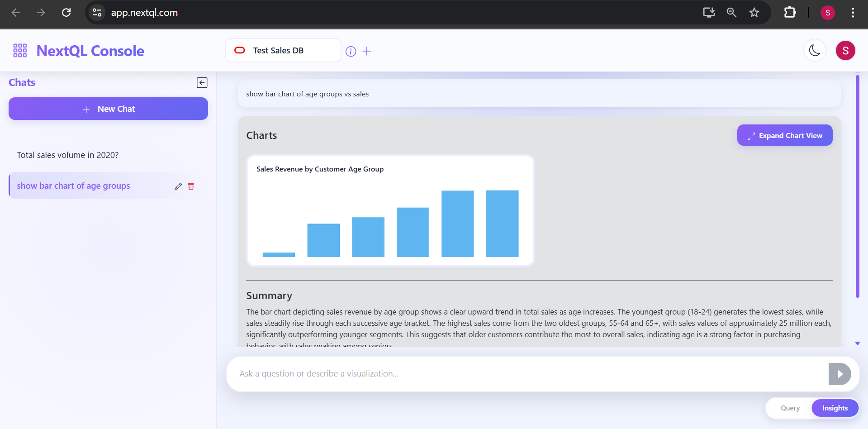Reload the page with the refresh icon
868x429 pixels.
66,12
